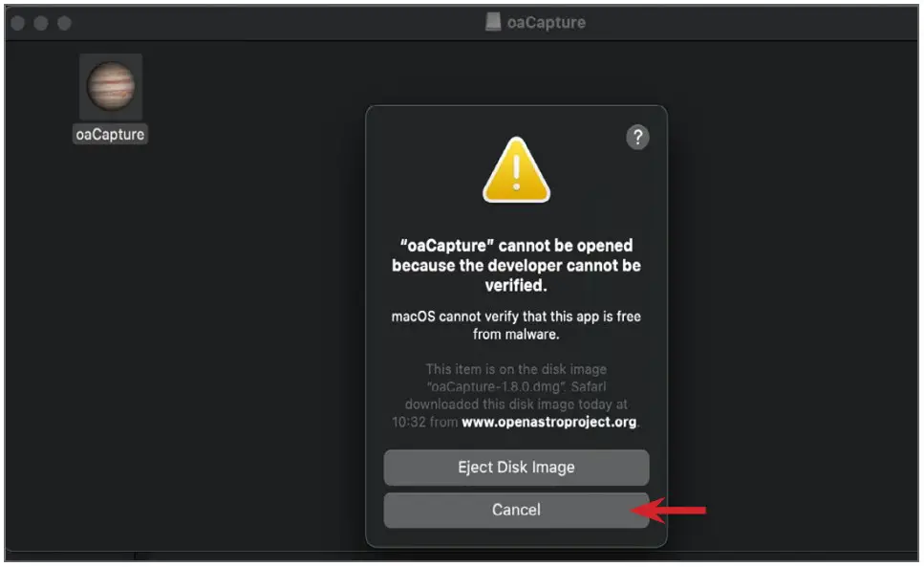
Task: Minimize the oaCapture Finder window
Action: 41,23
